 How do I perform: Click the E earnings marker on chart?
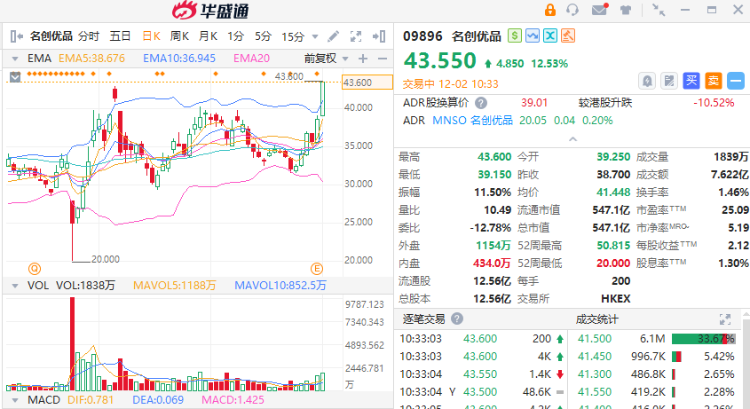click(x=316, y=269)
